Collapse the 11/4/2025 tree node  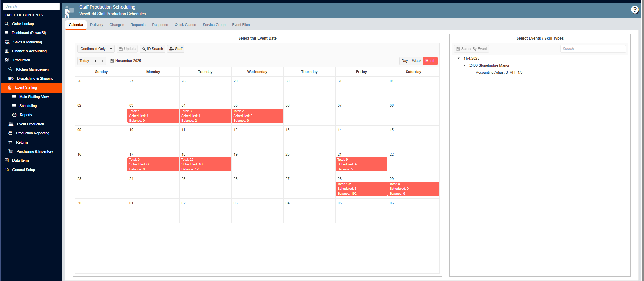point(459,58)
